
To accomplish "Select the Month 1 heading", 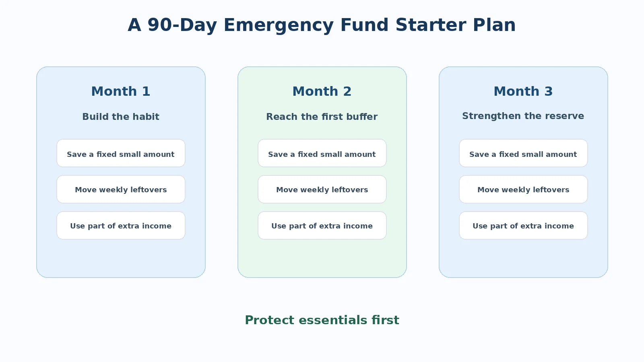I will point(121,91).
